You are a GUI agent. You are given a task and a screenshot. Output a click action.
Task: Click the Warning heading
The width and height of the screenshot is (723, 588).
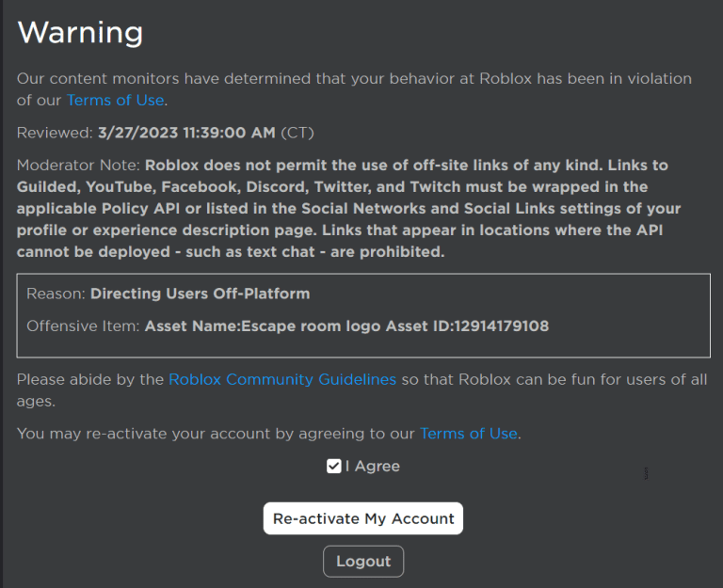(80, 33)
